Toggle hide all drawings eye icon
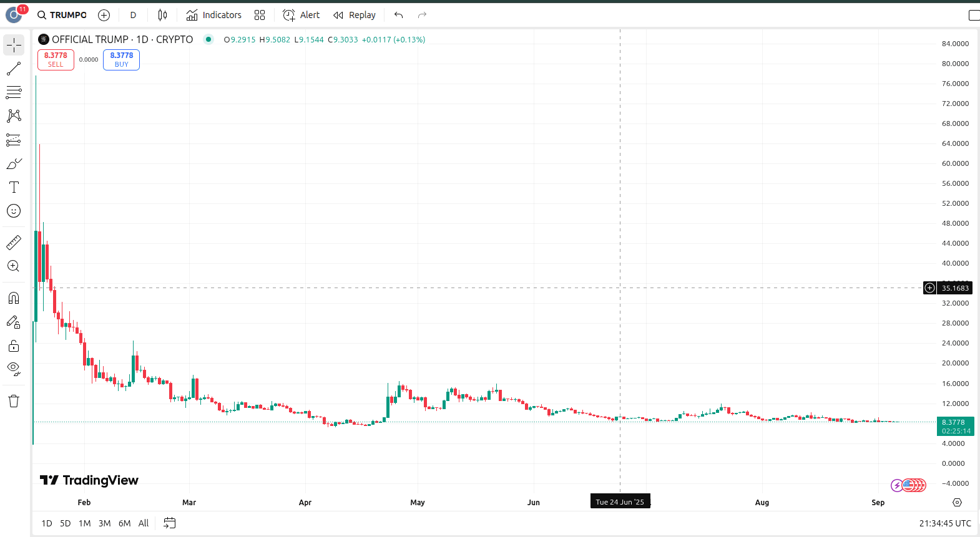The width and height of the screenshot is (980, 537). (x=14, y=369)
